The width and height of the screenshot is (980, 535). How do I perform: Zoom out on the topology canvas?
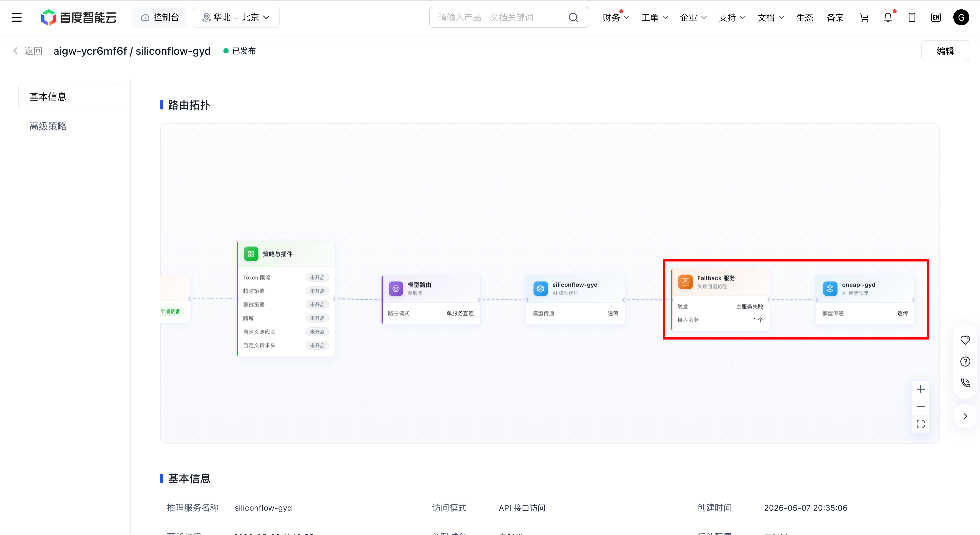(x=921, y=406)
